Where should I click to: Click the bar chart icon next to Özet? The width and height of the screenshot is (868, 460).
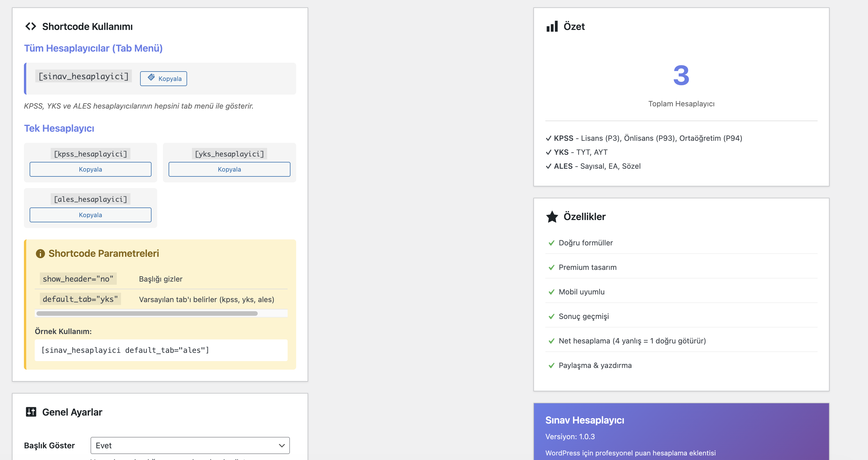552,26
